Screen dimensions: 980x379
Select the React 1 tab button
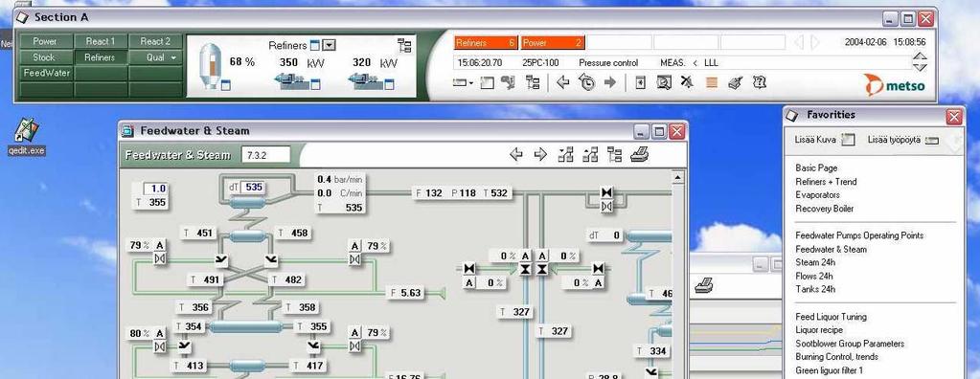pyautogui.click(x=101, y=41)
